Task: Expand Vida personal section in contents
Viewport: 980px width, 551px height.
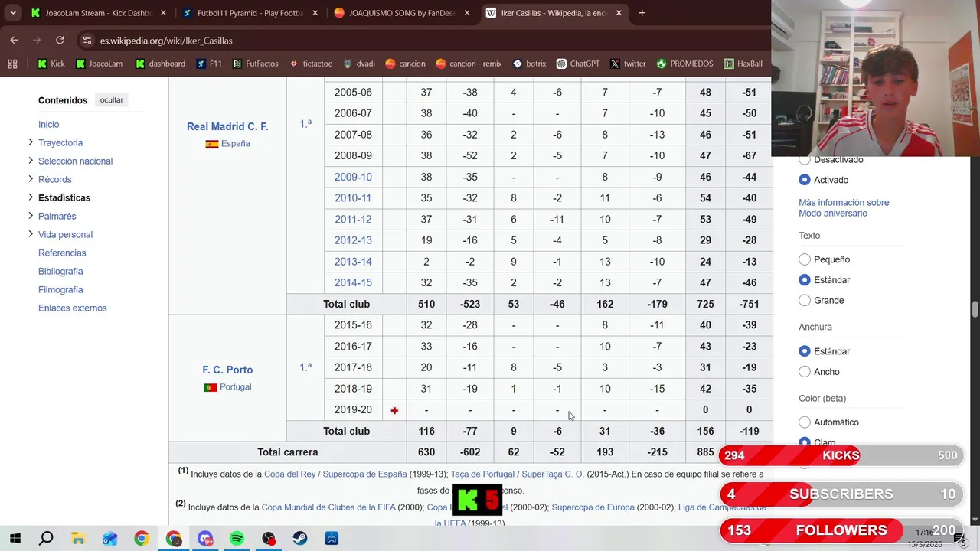Action: pos(31,234)
